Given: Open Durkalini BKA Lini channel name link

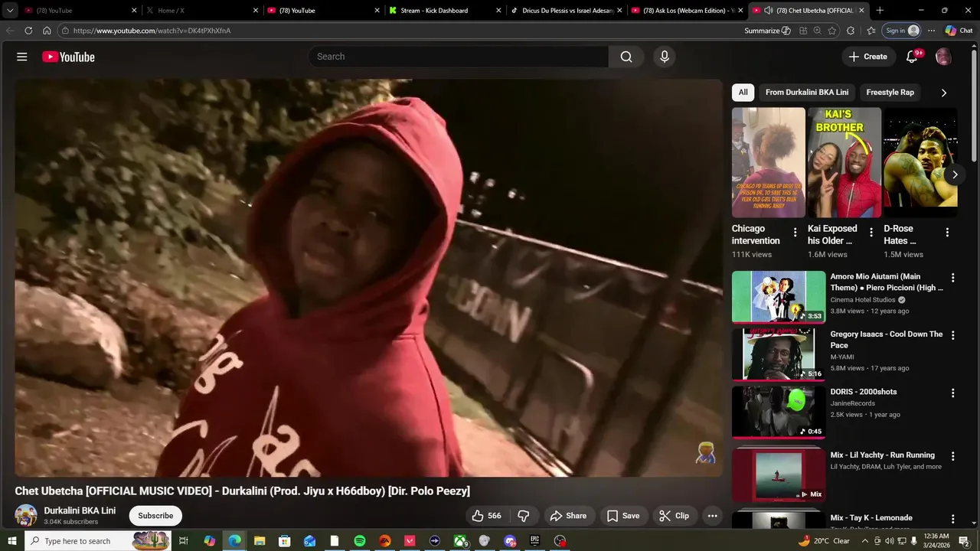Looking at the screenshot, I should 80,510.
